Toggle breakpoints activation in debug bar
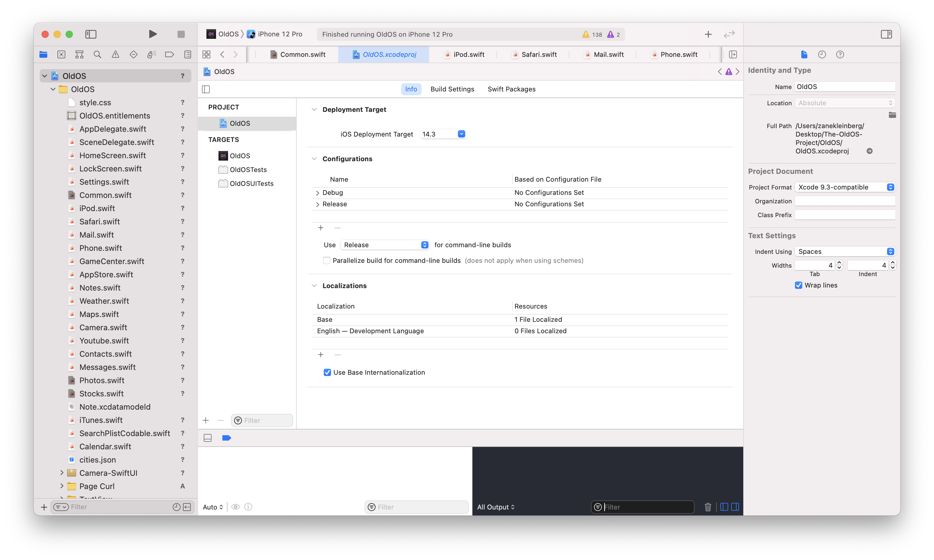 pyautogui.click(x=227, y=438)
